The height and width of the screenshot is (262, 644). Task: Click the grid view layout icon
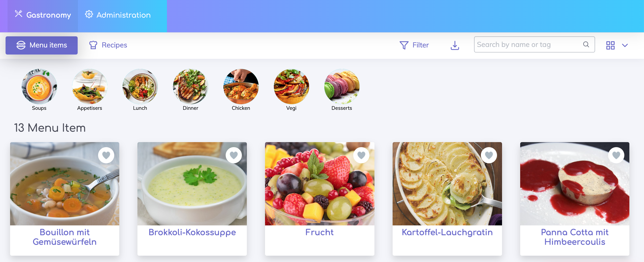tap(610, 45)
